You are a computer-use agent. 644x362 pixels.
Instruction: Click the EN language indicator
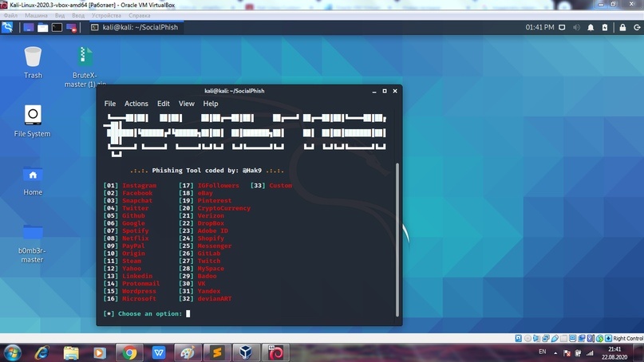[x=543, y=352]
